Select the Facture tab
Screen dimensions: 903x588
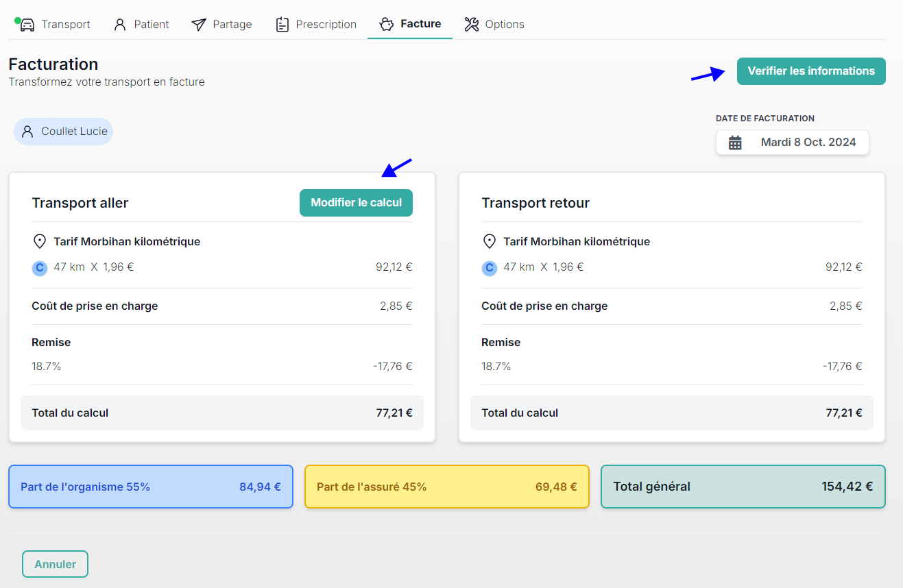tap(410, 24)
